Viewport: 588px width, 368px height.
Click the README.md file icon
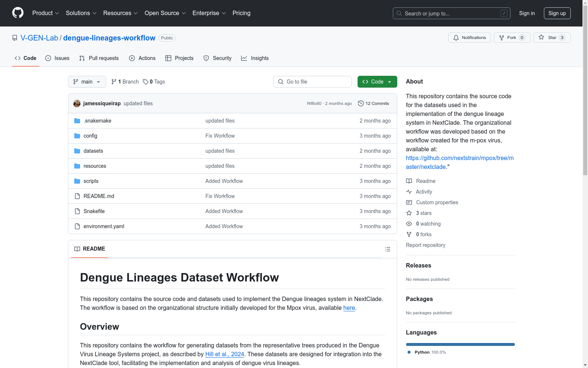point(77,196)
